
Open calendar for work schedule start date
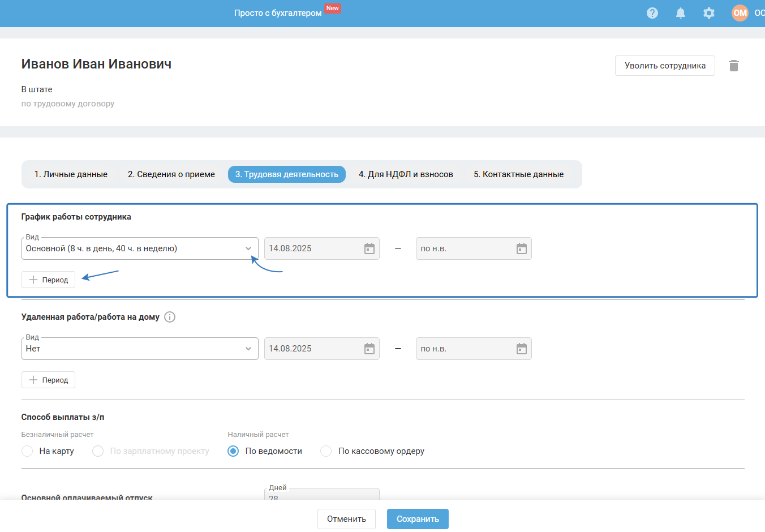(x=369, y=248)
